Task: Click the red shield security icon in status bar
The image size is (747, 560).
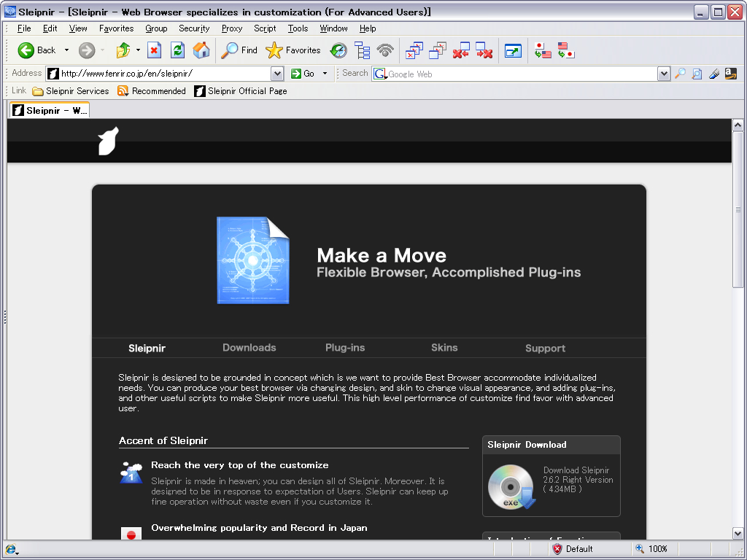Action: tap(557, 549)
